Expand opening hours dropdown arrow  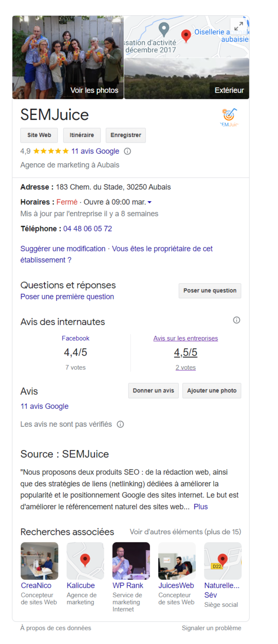[150, 202]
